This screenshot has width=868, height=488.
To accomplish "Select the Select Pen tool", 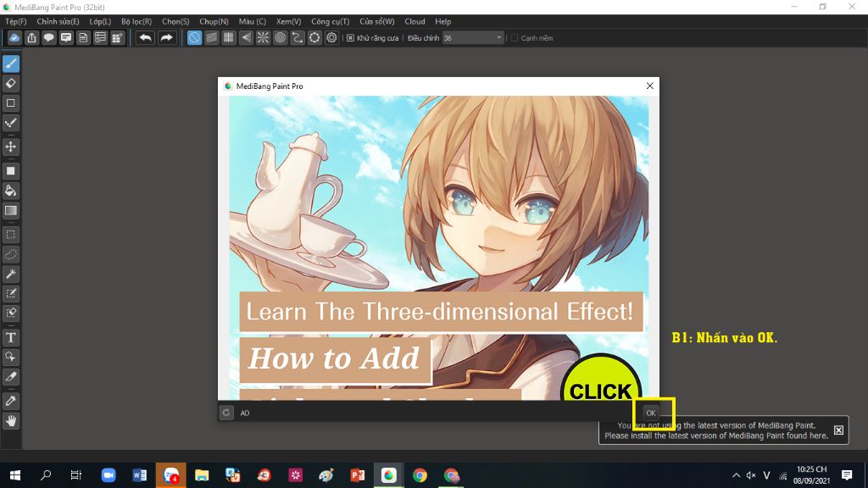I will tap(10, 293).
